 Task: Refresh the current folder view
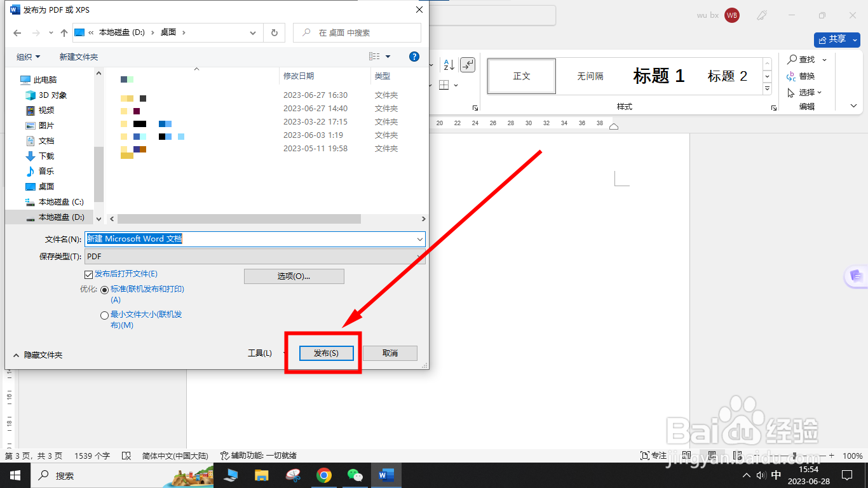(275, 32)
